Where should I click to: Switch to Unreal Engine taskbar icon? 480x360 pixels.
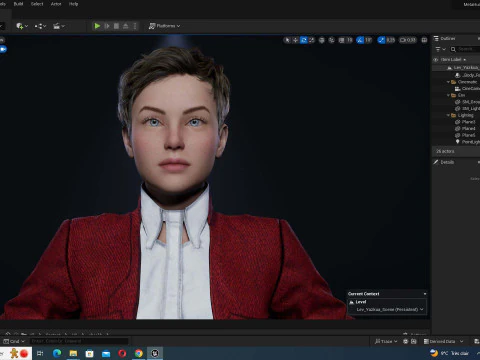[x=155, y=353]
